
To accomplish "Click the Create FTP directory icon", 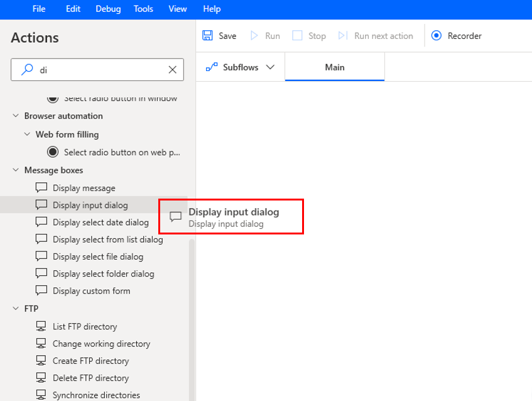I will [x=41, y=360].
